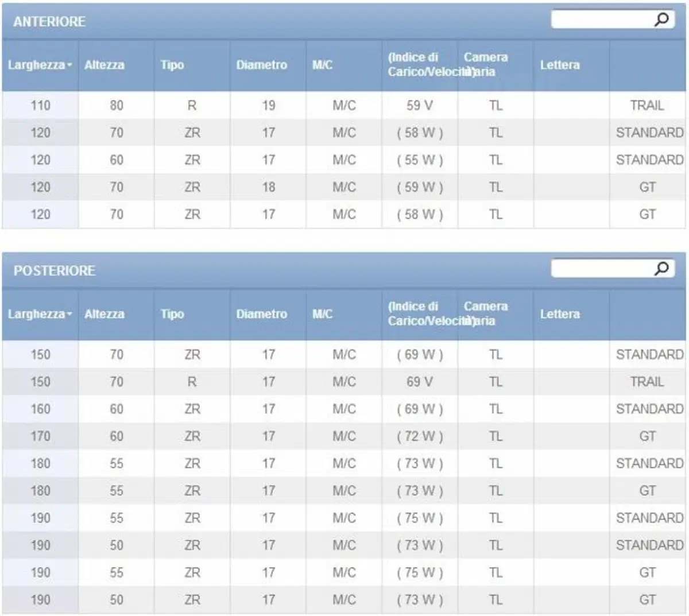
Task: Select the TRAIL row in POSTERIORE table
Action: (x=344, y=382)
